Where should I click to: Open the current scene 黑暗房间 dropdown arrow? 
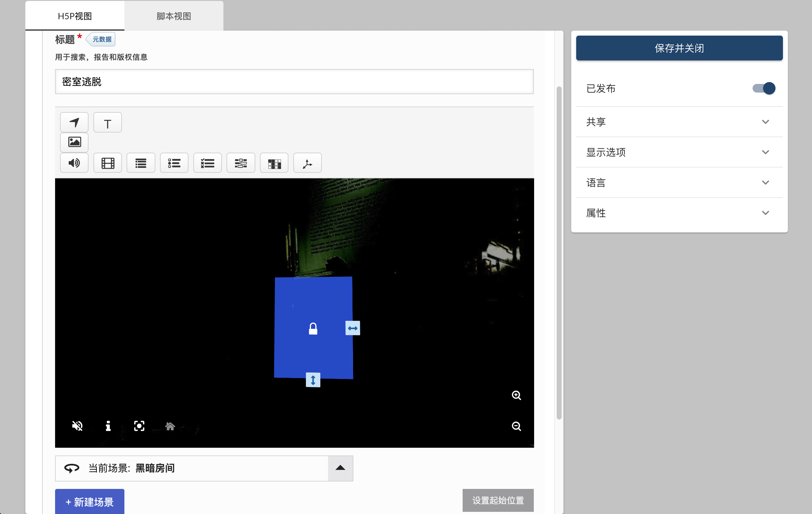tap(340, 468)
